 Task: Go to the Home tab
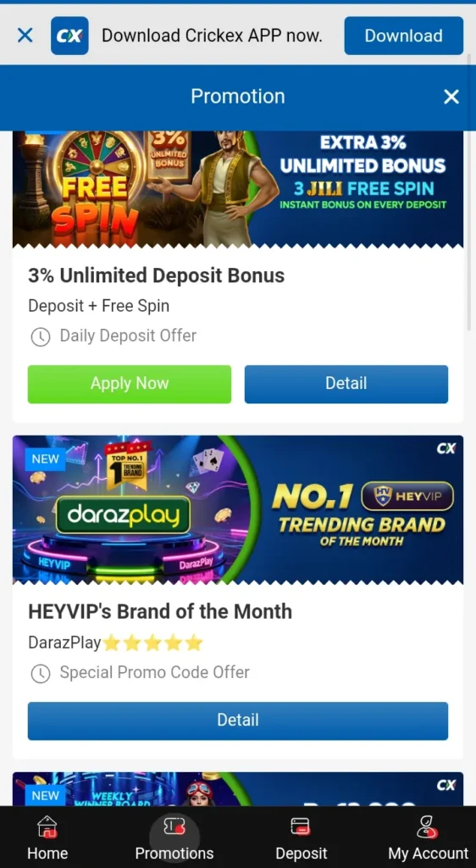click(x=47, y=837)
